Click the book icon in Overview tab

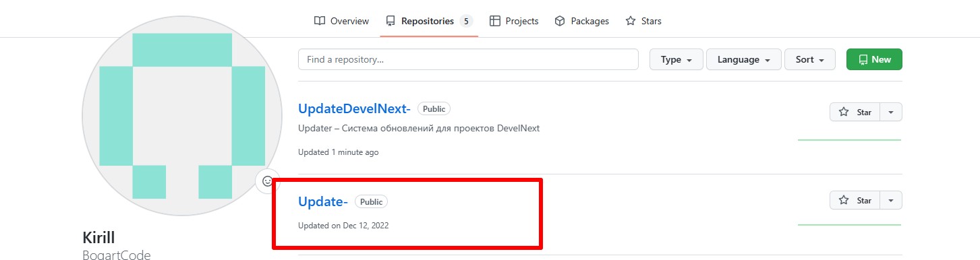coord(320,21)
